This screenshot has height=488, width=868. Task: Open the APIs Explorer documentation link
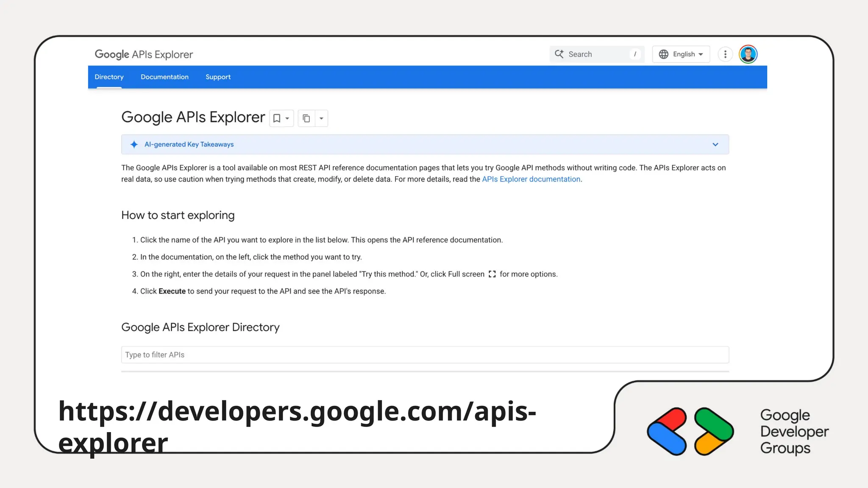531,179
